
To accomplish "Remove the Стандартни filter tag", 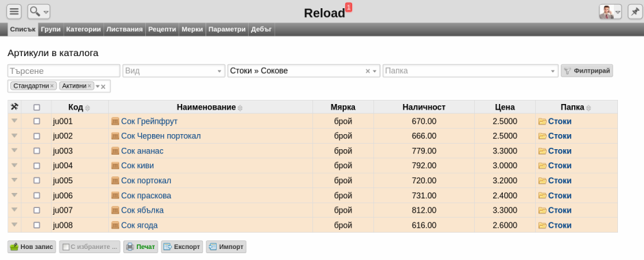I will tap(52, 86).
